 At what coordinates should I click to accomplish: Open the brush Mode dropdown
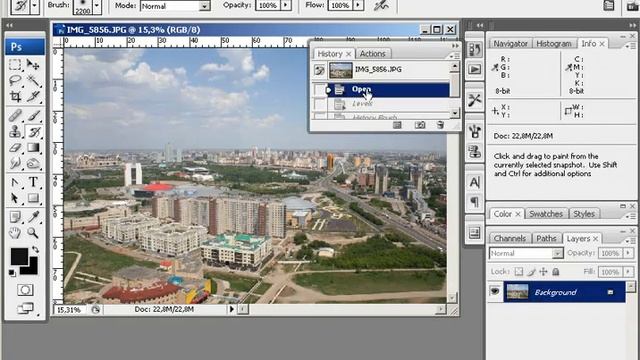tap(204, 6)
